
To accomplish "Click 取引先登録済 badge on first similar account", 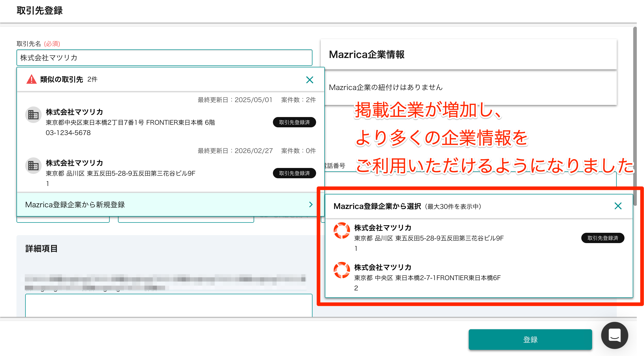I will coord(294,122).
